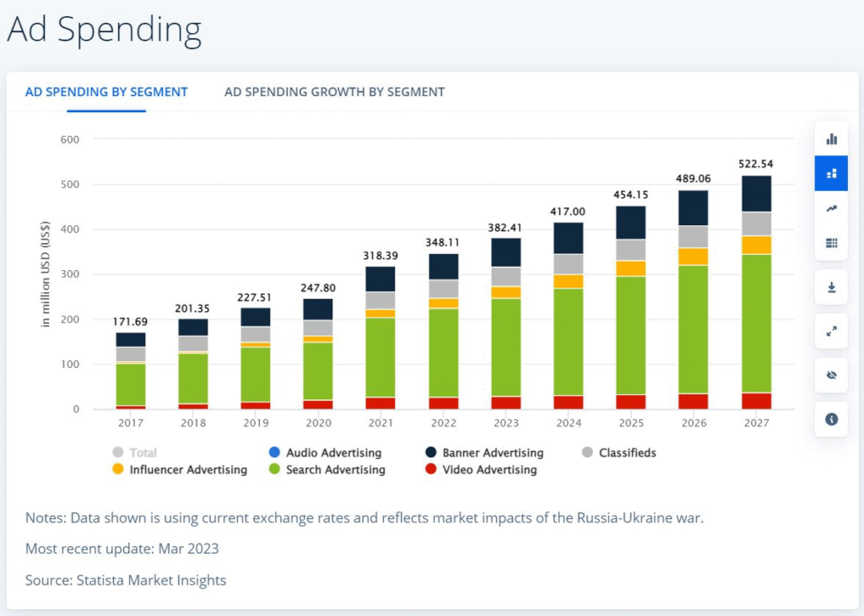Viewport: 864px width, 616px height.
Task: Show the data as a table
Action: pyautogui.click(x=831, y=243)
